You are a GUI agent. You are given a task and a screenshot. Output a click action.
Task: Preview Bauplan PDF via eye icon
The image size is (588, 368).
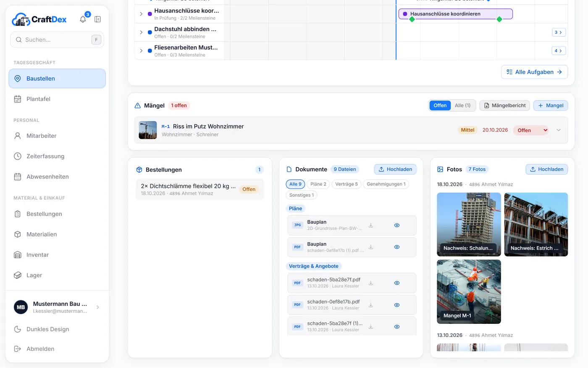(x=397, y=247)
